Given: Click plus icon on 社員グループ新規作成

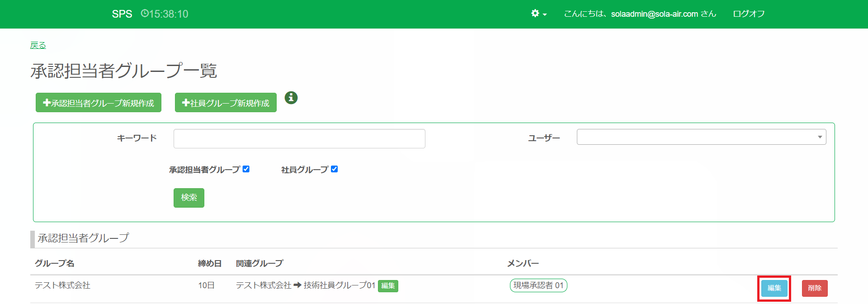Looking at the screenshot, I should tap(186, 103).
